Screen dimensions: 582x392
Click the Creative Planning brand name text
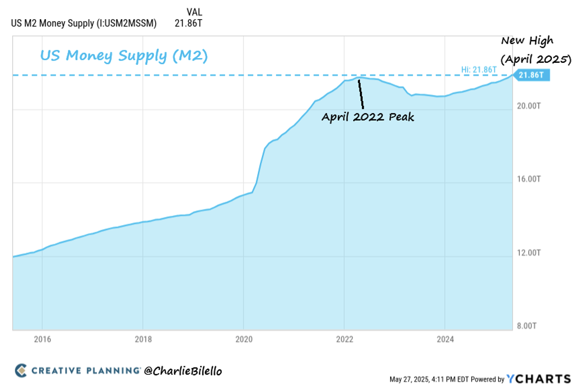click(86, 371)
